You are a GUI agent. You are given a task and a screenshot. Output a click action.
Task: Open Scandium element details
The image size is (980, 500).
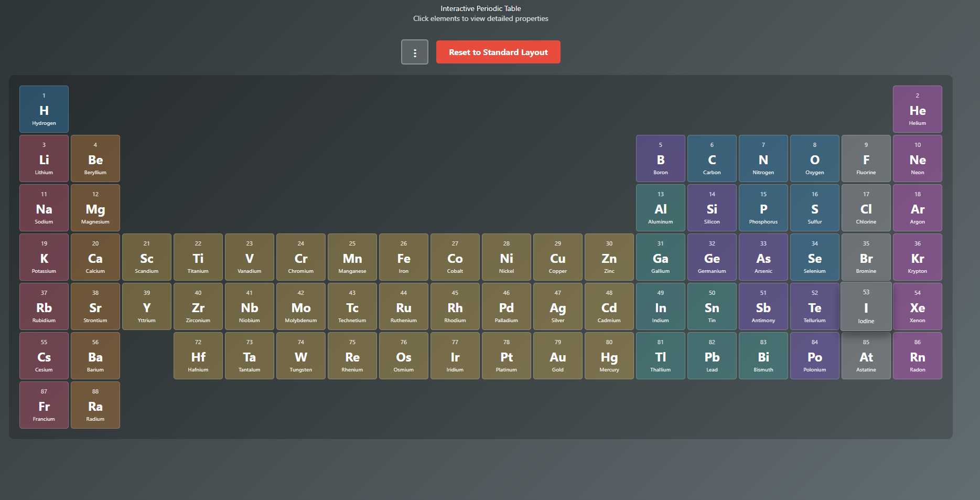(147, 257)
